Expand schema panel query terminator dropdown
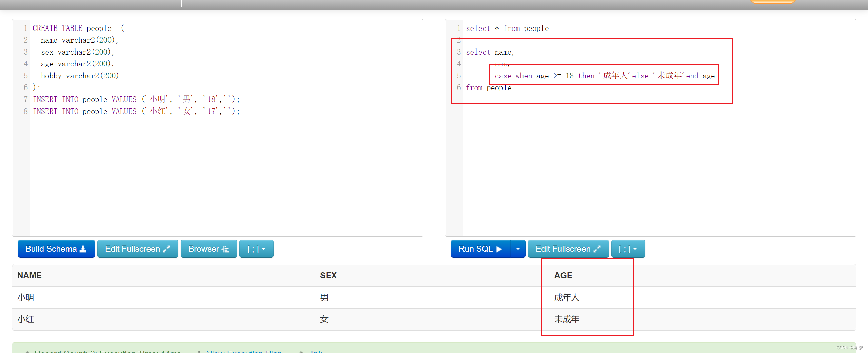868x353 pixels. point(256,249)
